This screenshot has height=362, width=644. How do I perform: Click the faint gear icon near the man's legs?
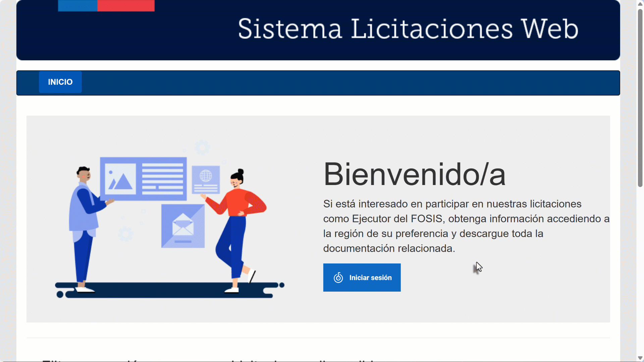pyautogui.click(x=126, y=234)
